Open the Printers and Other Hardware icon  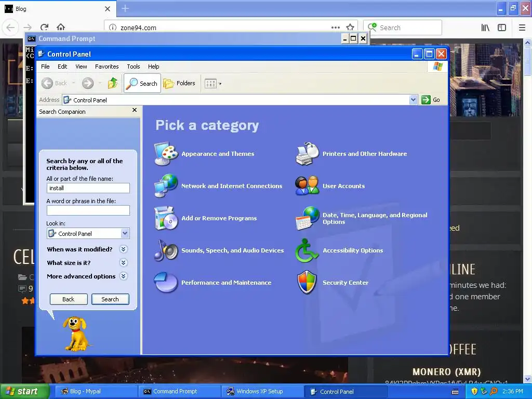308,154
